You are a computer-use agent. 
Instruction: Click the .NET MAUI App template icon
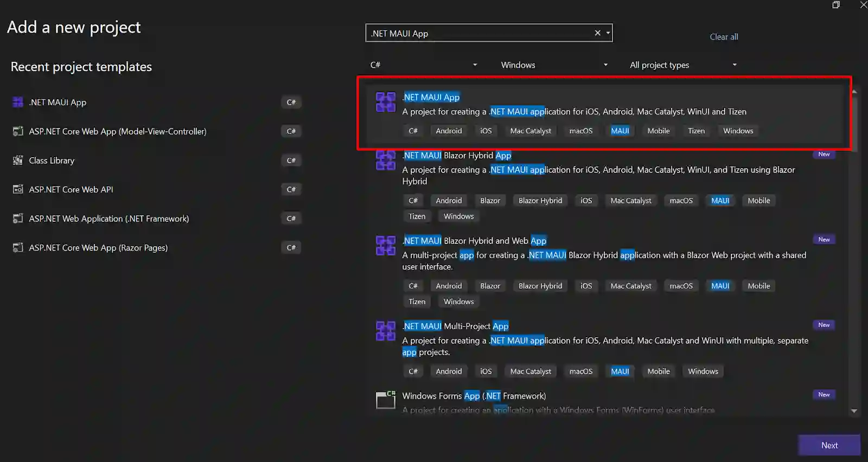coord(386,102)
